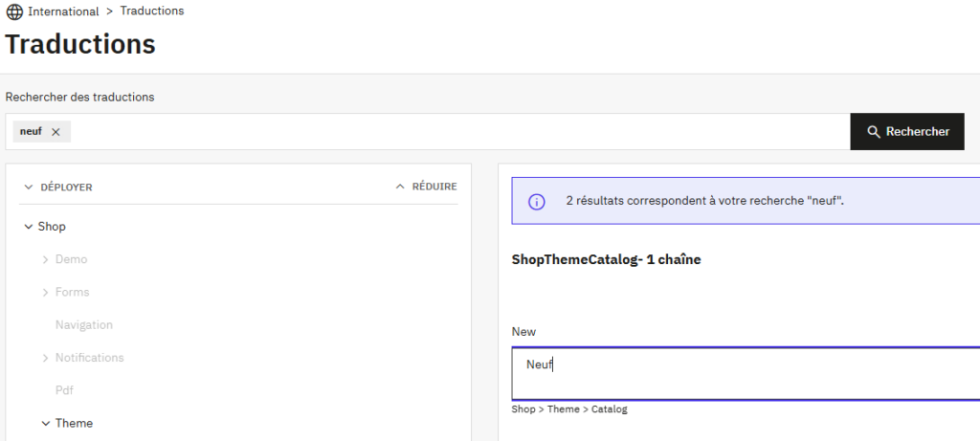Select Pdf in the translation tree

tap(64, 390)
